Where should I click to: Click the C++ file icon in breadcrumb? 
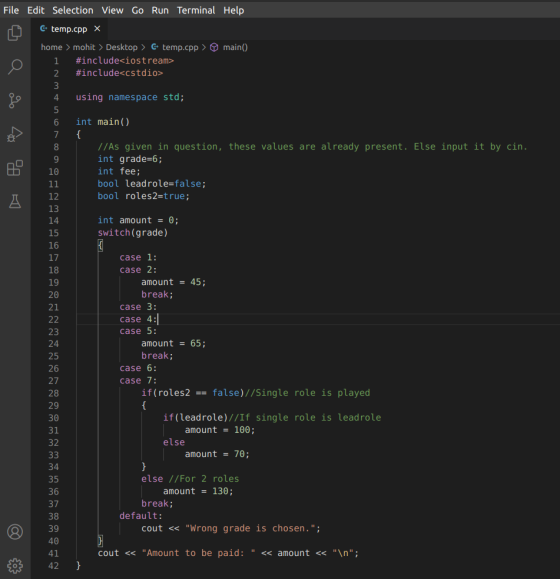(x=155, y=47)
